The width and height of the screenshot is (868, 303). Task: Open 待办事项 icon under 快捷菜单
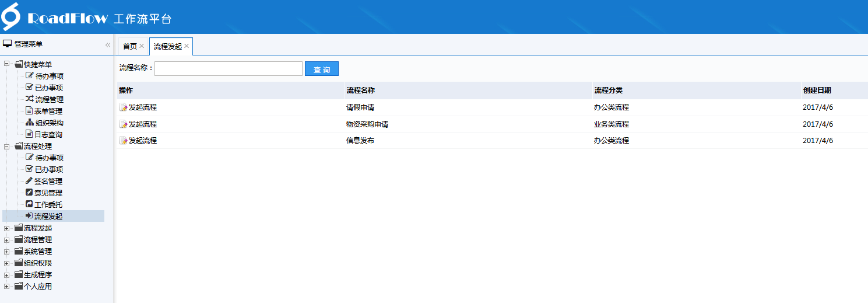tap(30, 75)
